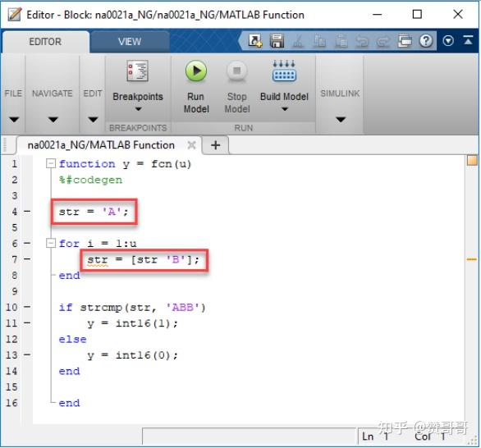The image size is (481, 448).
Task: Click the Cut scissors icon
Action: (x=298, y=41)
